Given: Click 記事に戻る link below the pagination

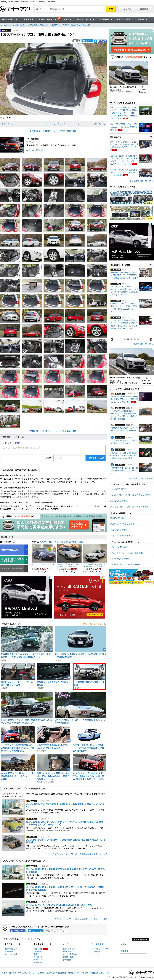Looking at the screenshot, I should click(53, 131).
